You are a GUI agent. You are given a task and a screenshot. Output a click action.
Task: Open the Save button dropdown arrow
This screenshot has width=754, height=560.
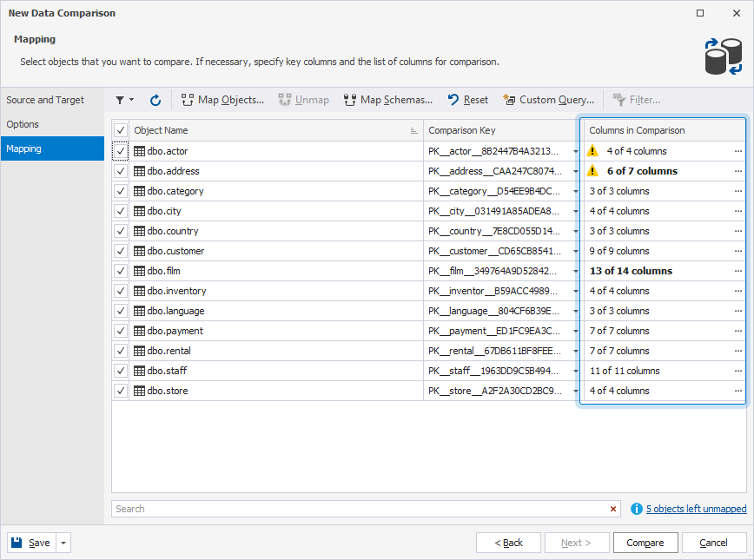point(64,543)
